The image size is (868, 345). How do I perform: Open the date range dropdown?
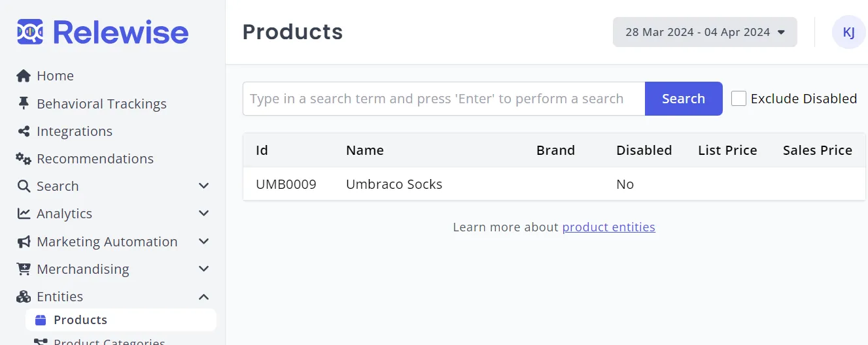click(704, 32)
